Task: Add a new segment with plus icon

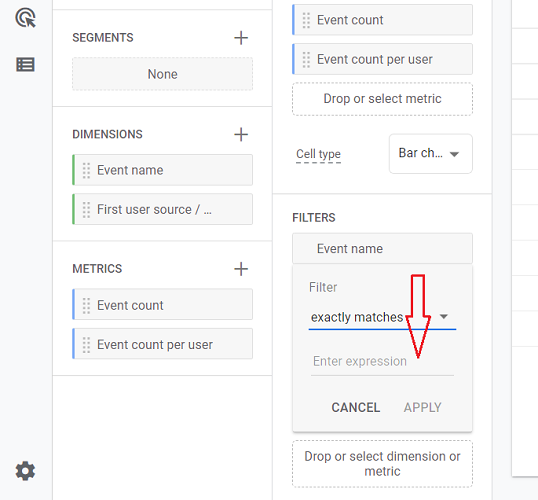Action: (241, 38)
